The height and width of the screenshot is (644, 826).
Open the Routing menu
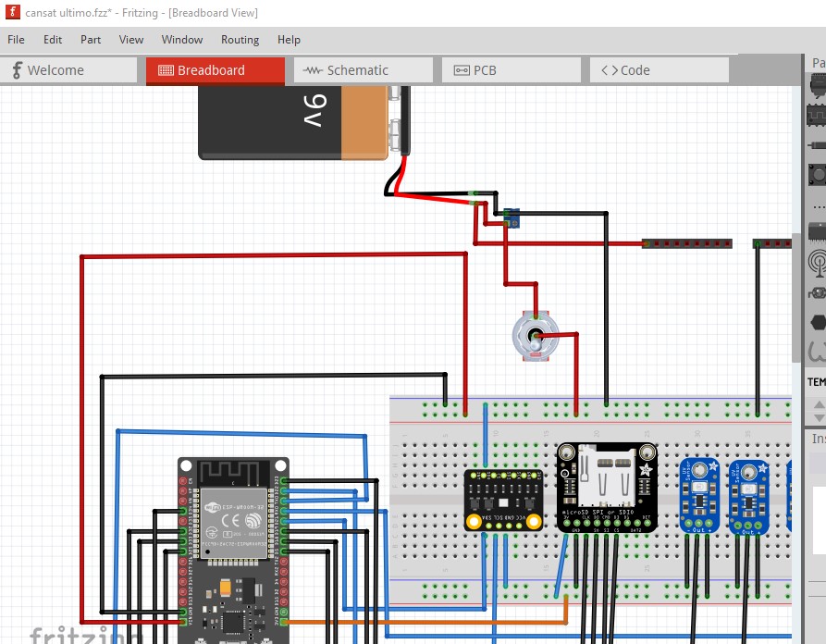tap(240, 40)
